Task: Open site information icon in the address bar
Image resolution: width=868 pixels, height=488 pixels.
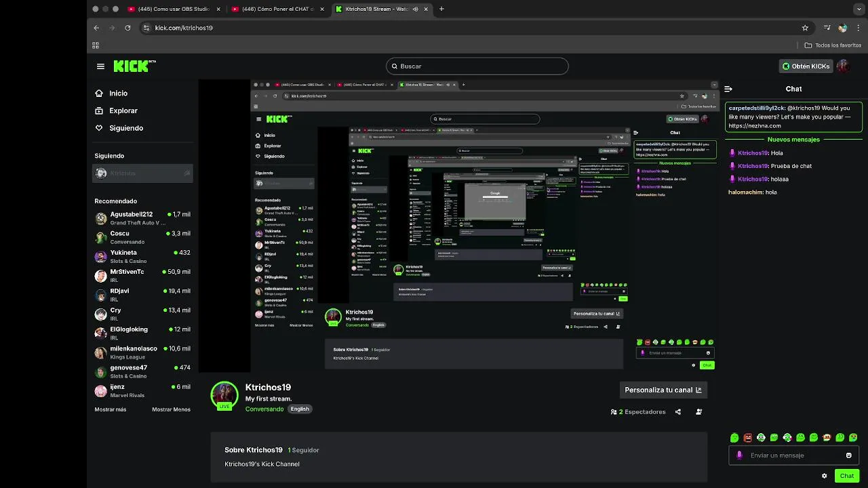Action: click(146, 28)
